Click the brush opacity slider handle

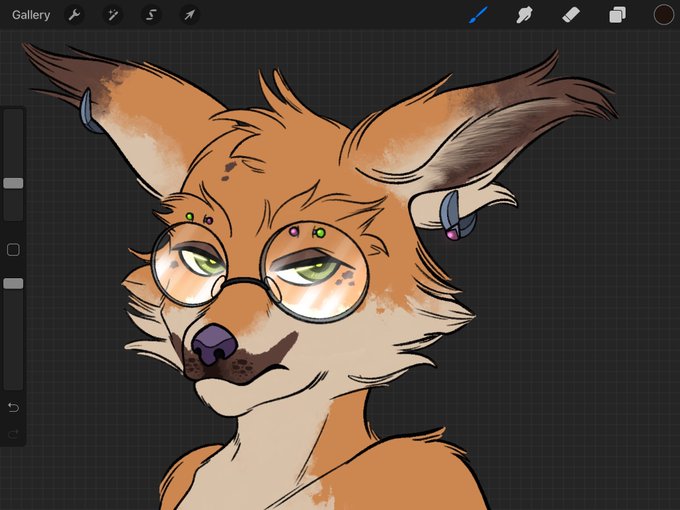click(x=13, y=284)
